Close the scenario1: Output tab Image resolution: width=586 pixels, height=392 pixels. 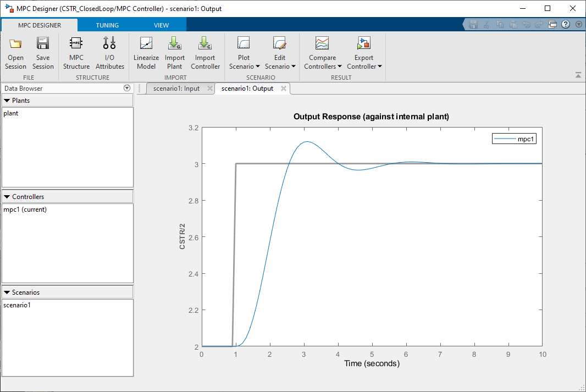[x=284, y=89]
